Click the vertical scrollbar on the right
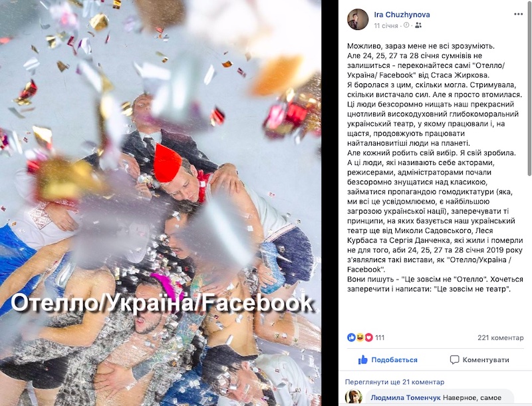The width and height of the screenshot is (532, 406). click(x=530, y=88)
